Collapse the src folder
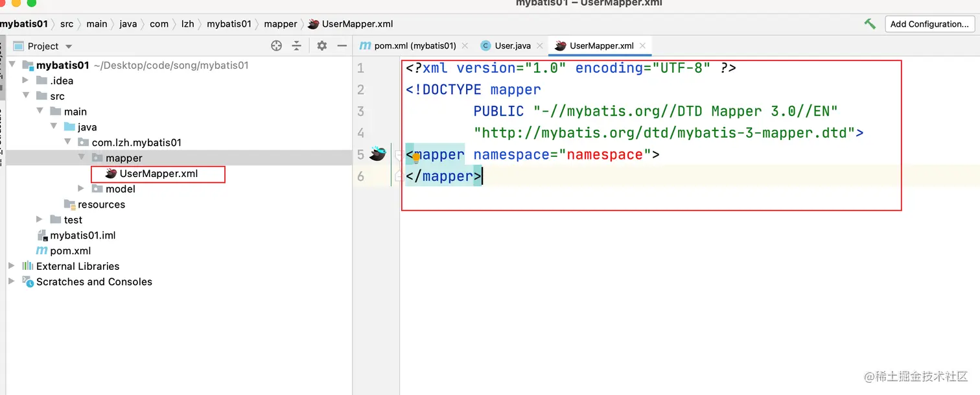The image size is (980, 395). [25, 96]
